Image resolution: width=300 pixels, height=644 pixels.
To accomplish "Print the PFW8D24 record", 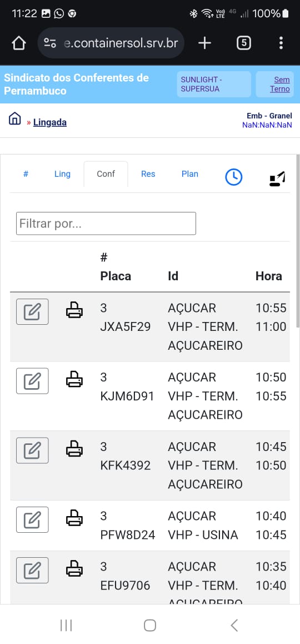I will 74,518.
